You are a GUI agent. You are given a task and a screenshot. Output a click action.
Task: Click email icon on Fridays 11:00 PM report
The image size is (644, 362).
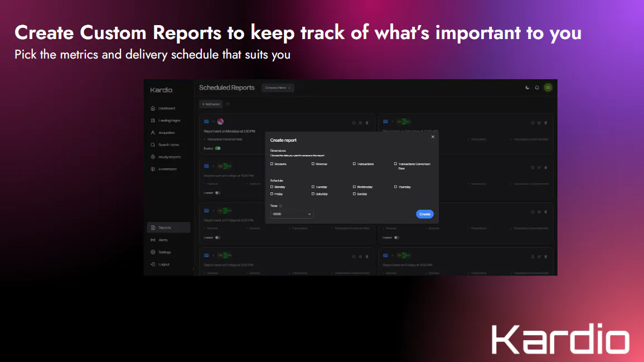click(207, 166)
